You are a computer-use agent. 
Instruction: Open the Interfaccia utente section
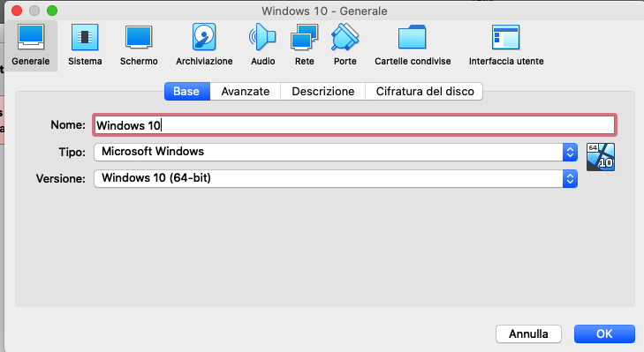point(506,45)
